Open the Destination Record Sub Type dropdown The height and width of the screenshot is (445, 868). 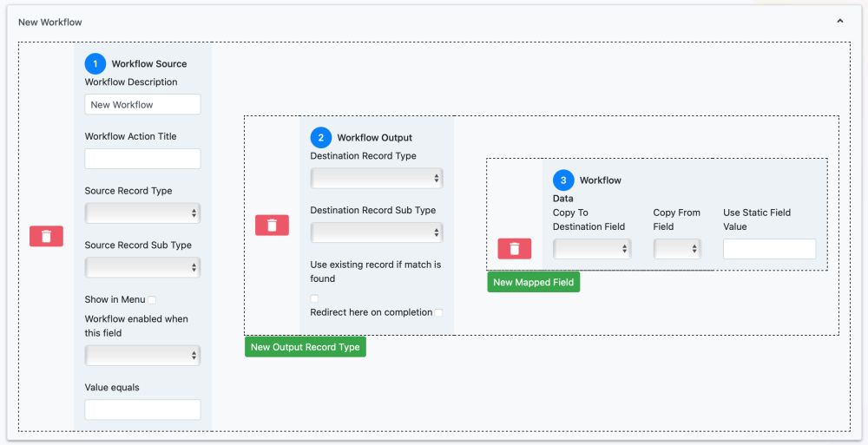(377, 232)
